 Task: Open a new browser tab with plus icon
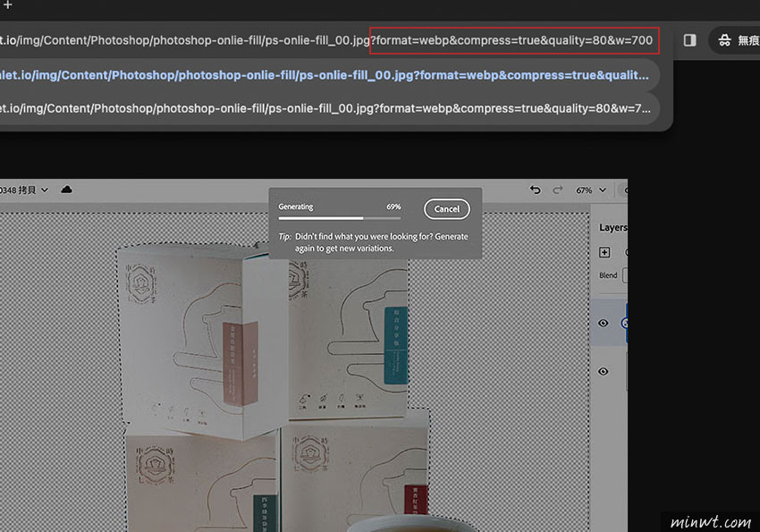click(x=8, y=4)
